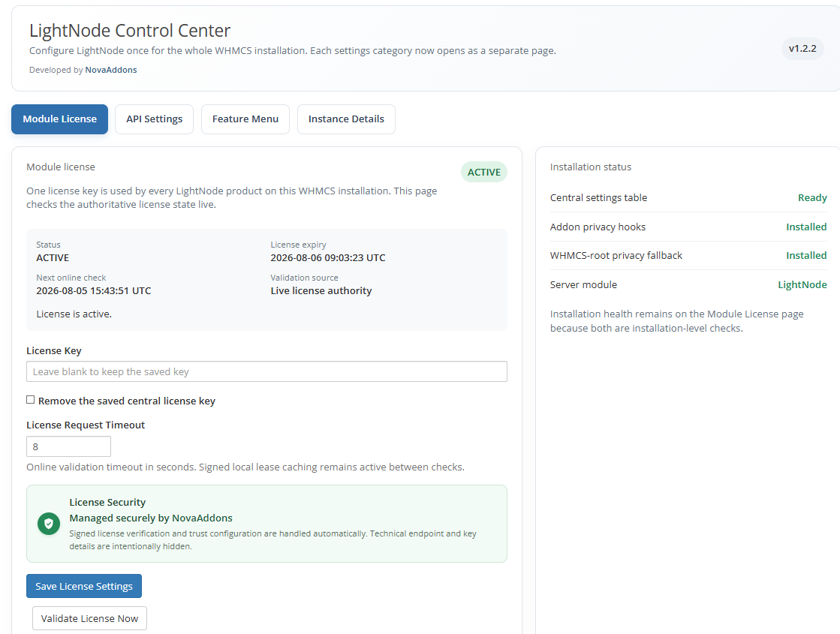Click license expiry value 2026-08-06 09:03:23 UTC

[328, 257]
